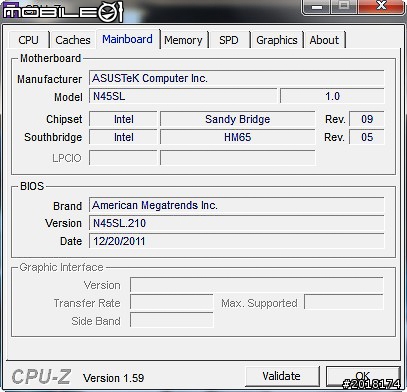Click the BIOS Date 12/20/2011 field

236,241
